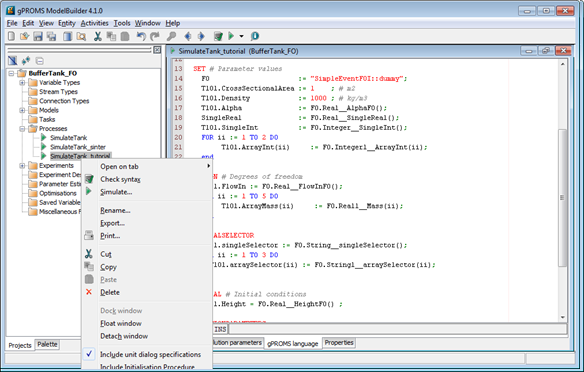Open the File menu

[x=12, y=23]
